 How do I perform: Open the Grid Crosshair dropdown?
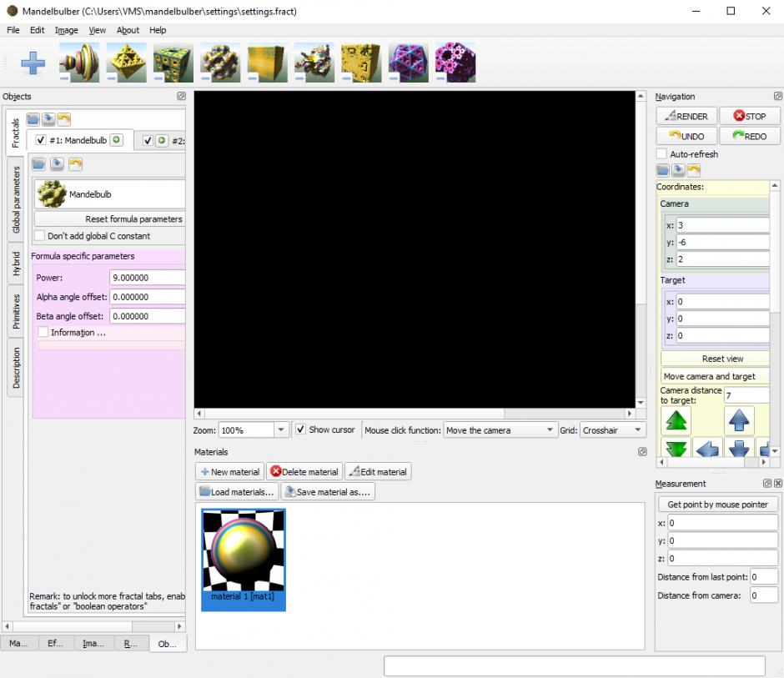click(612, 430)
